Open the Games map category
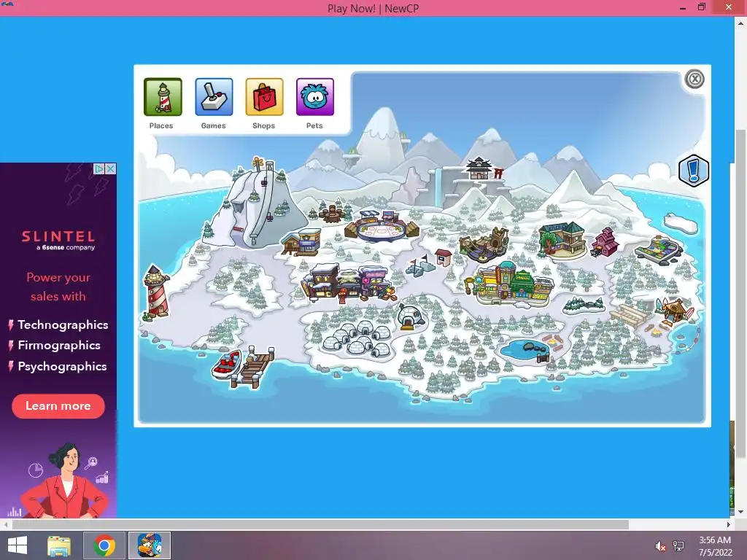 point(214,97)
